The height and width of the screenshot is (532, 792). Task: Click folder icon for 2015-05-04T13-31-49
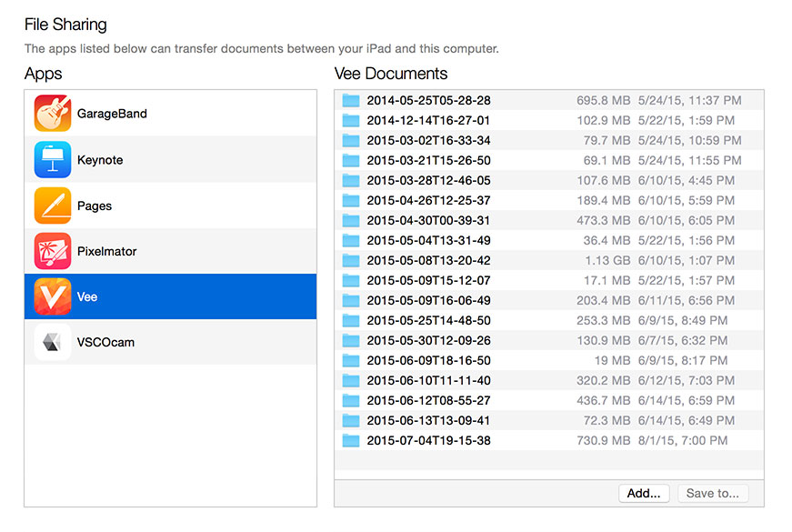pyautogui.click(x=351, y=240)
